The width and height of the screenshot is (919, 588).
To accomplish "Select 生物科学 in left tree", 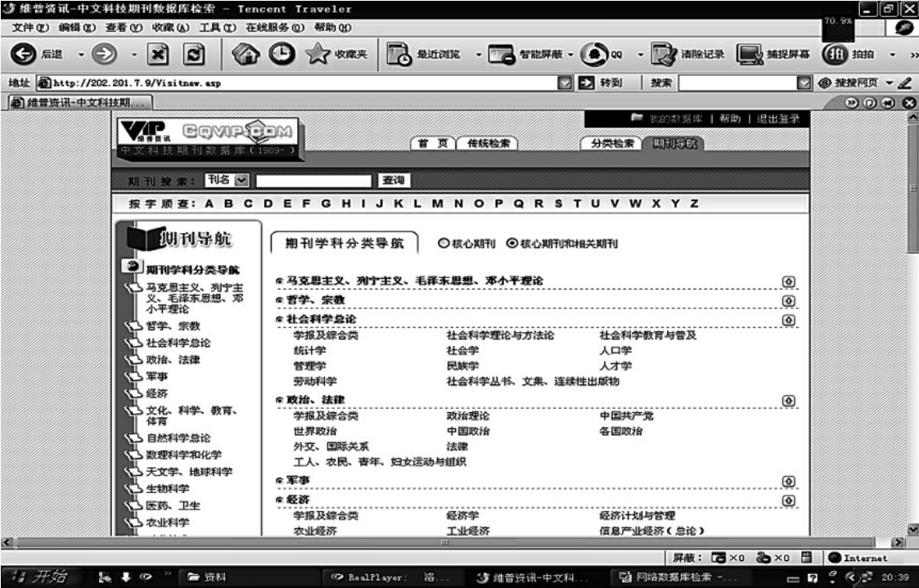I will click(168, 488).
